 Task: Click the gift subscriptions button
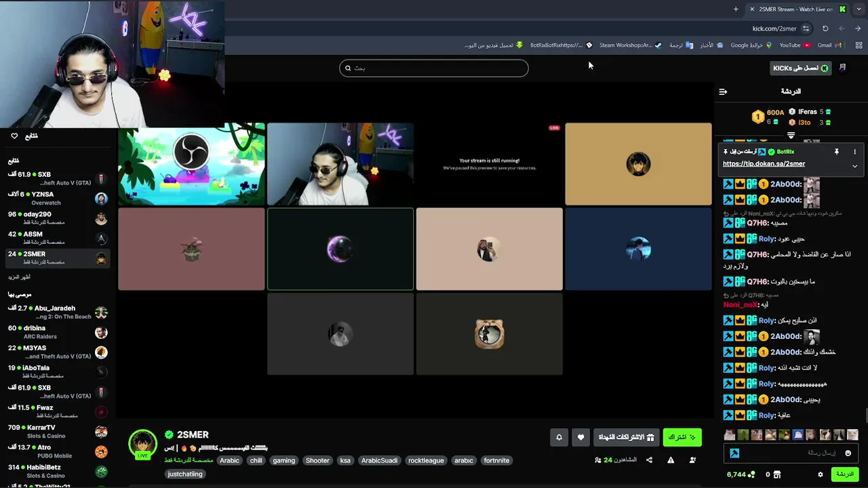click(626, 437)
